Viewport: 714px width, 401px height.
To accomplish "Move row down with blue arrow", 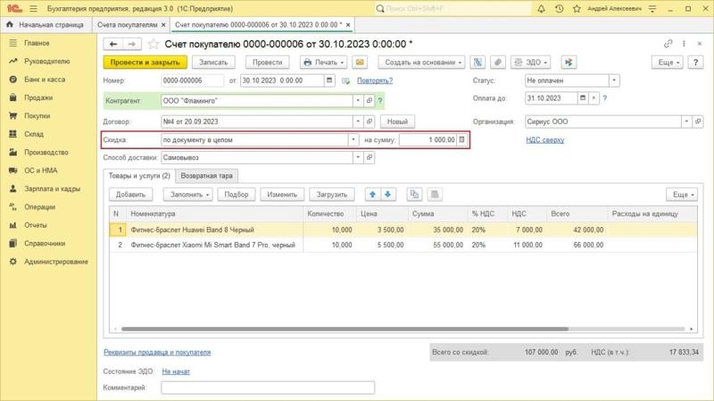I will [x=388, y=194].
